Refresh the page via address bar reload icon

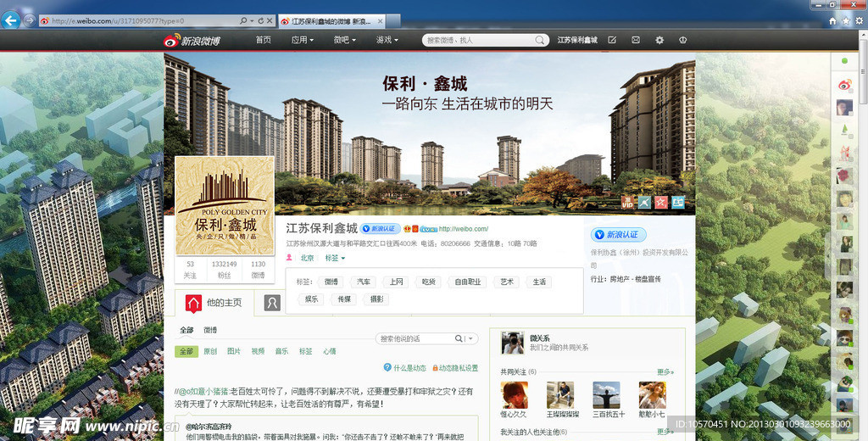pyautogui.click(x=260, y=20)
